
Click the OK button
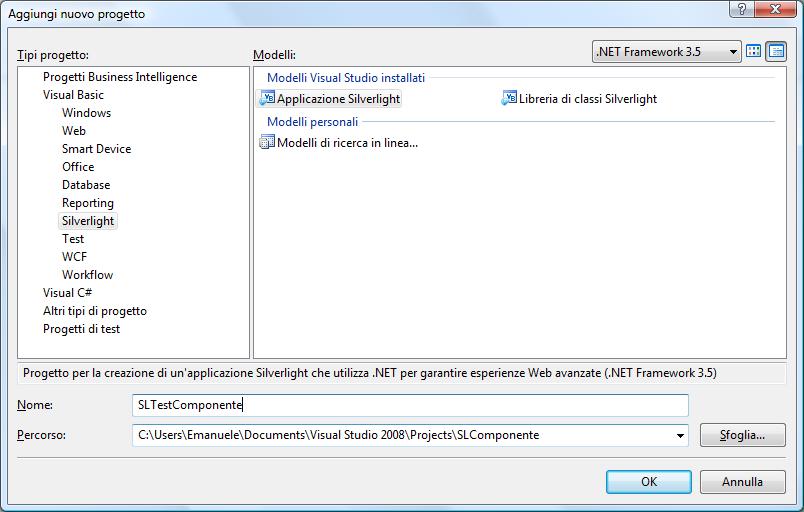[649, 482]
